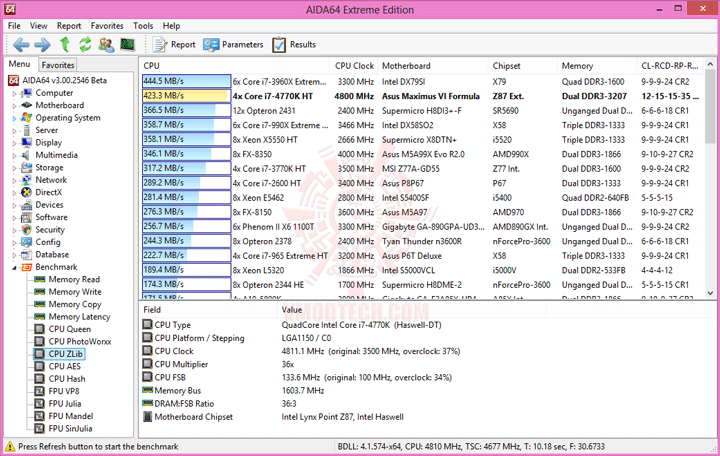The image size is (720, 456).
Task: Expand the Database tree node
Action: [x=14, y=255]
